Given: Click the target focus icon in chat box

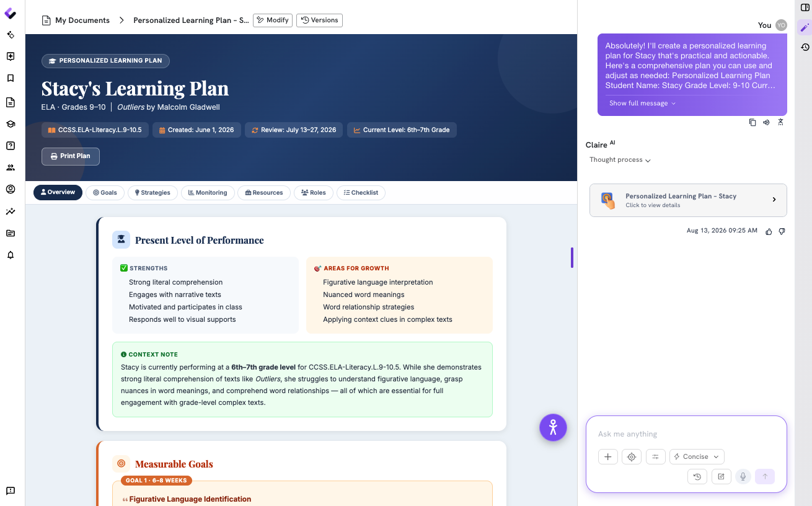Looking at the screenshot, I should point(632,456).
